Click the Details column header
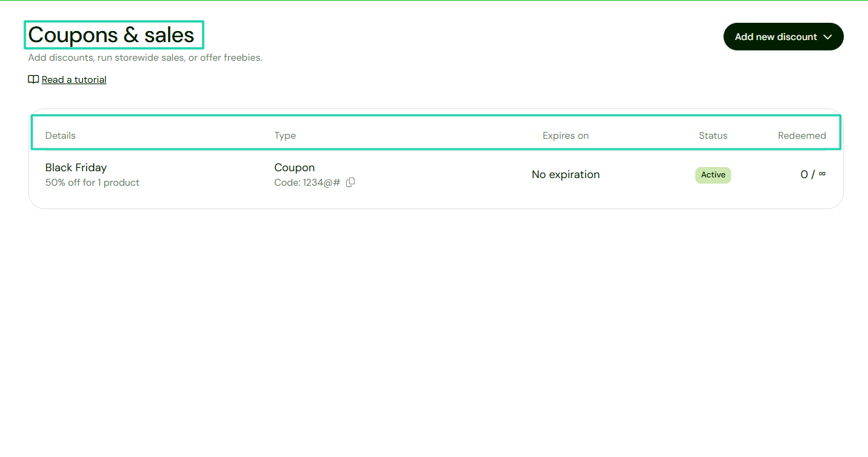 coord(61,135)
